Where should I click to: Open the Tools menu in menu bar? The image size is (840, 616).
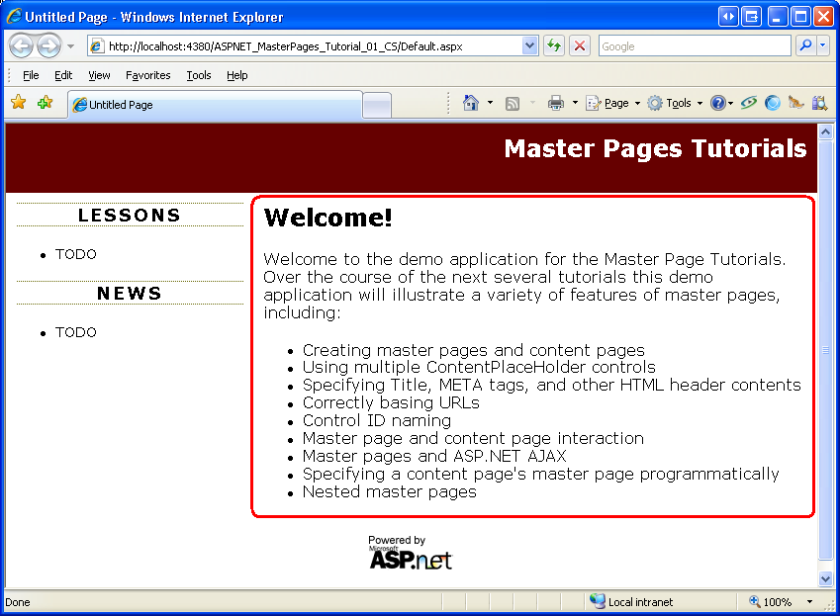point(199,75)
